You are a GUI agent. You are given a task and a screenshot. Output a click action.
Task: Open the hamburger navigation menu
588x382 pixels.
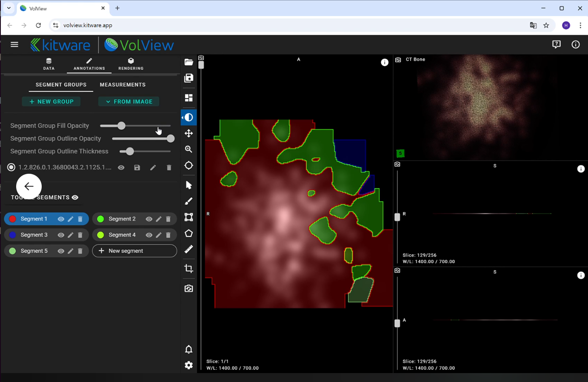click(x=14, y=45)
